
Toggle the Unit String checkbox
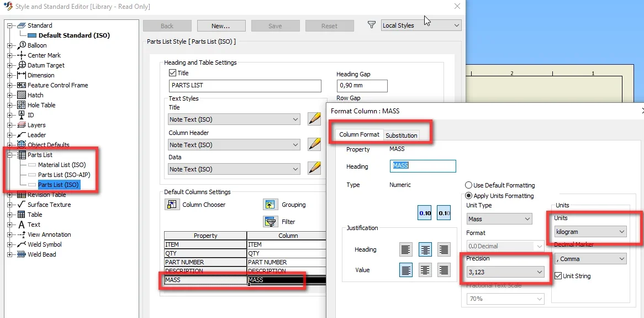[x=558, y=276]
